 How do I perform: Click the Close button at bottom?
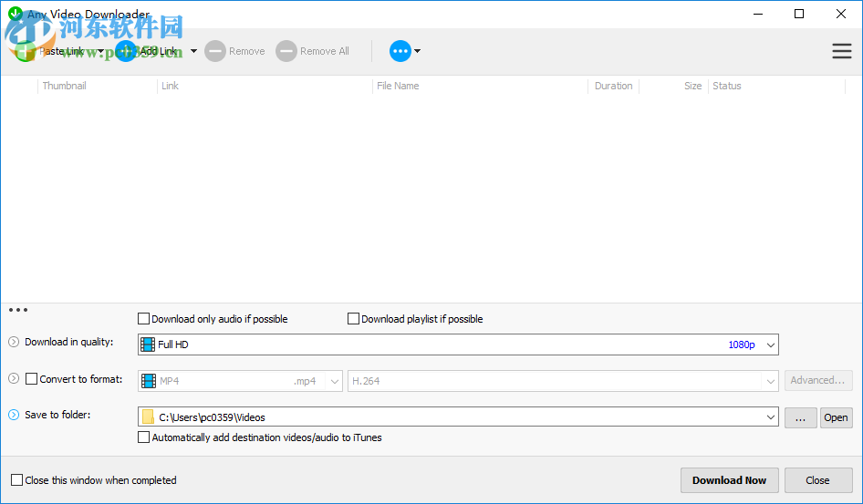pyautogui.click(x=817, y=480)
